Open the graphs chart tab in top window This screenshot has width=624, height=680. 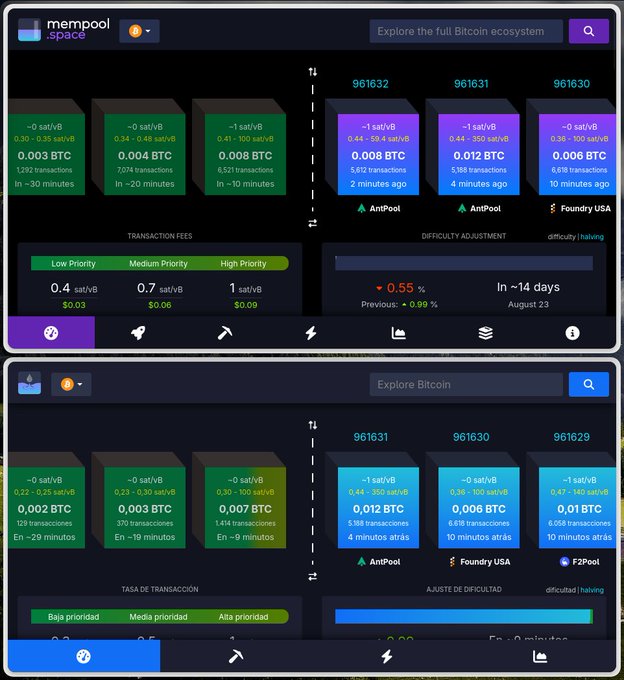[398, 333]
